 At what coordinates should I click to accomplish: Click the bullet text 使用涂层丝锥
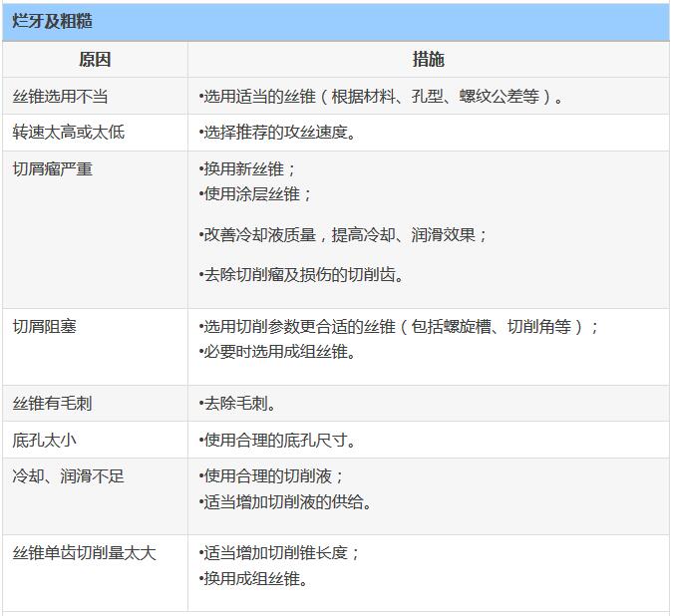click(255, 194)
